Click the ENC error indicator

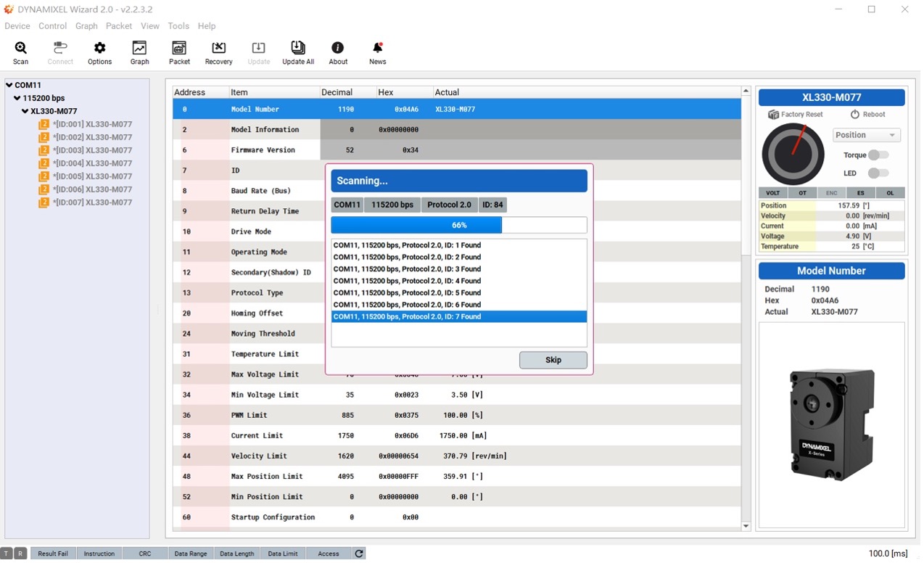pos(832,193)
